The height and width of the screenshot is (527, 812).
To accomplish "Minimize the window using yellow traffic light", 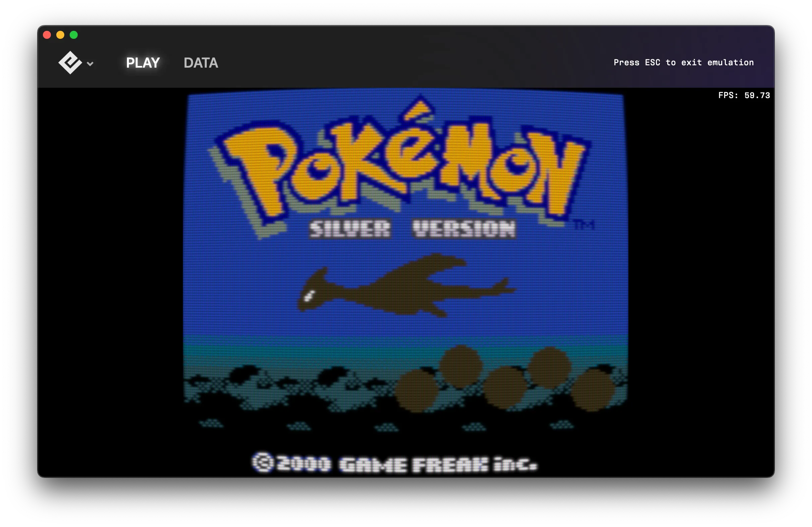I will (60, 35).
